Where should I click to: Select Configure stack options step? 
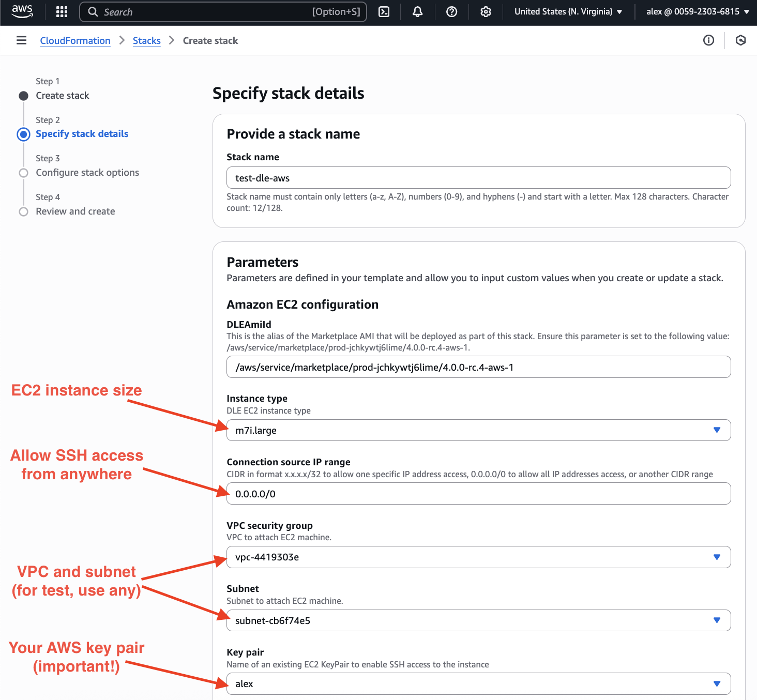87,173
